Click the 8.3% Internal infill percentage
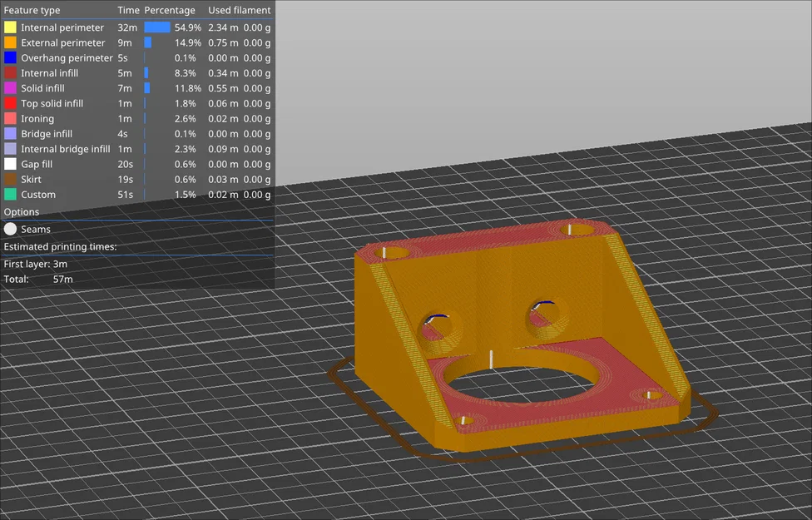The image size is (812, 520). pyautogui.click(x=186, y=73)
